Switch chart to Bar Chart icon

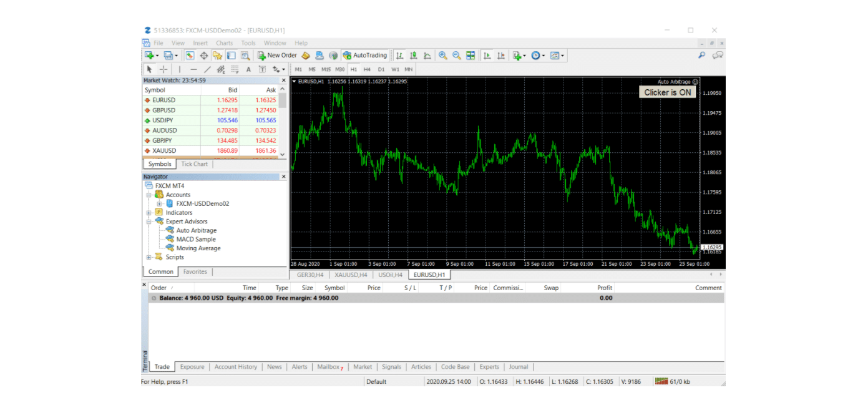[x=399, y=56]
